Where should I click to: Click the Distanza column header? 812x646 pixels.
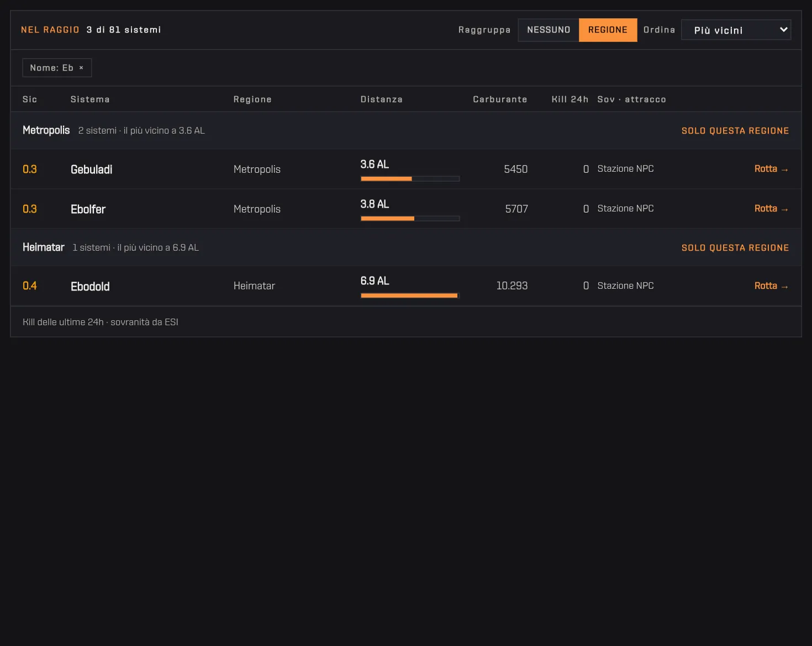coord(381,99)
